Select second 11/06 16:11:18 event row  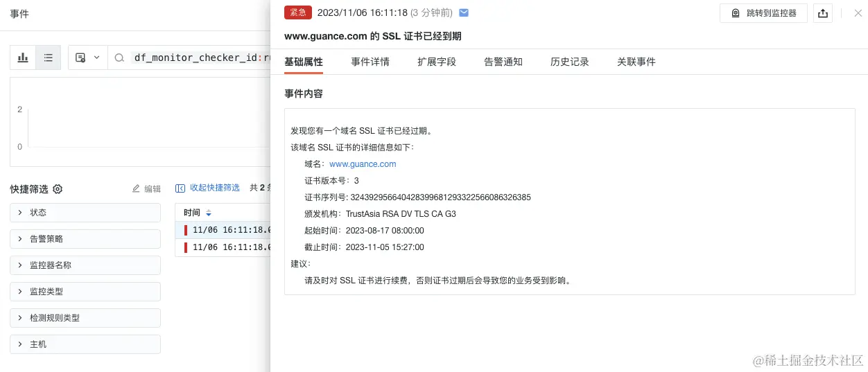point(223,247)
